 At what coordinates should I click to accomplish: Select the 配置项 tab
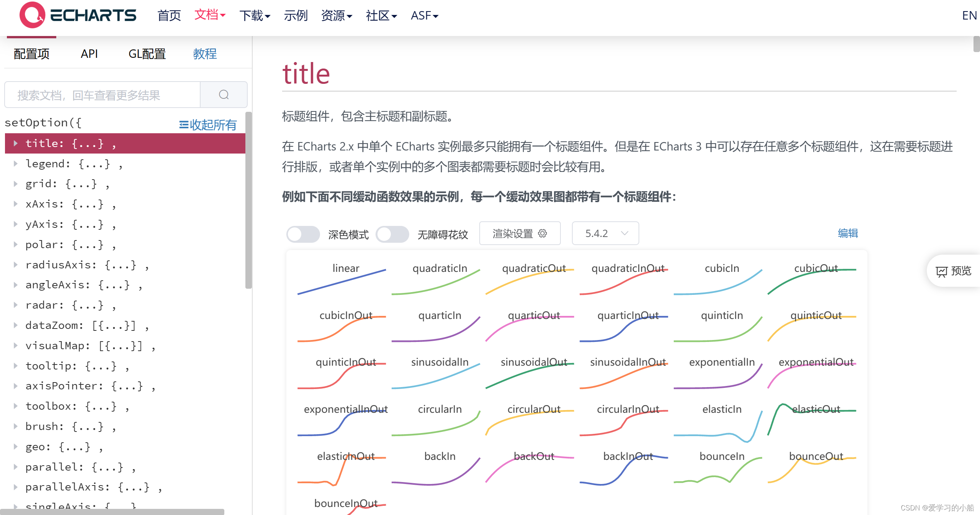31,54
